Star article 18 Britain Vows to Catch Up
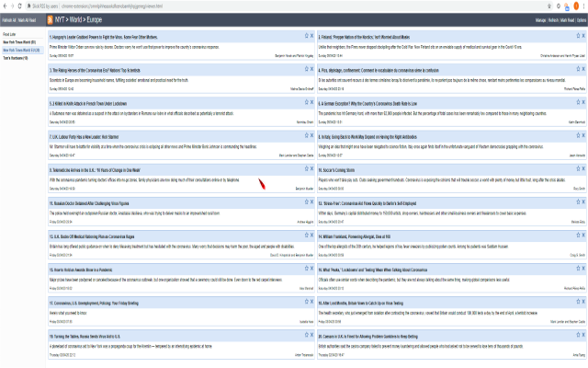This screenshot has width=588, height=368. [x=578, y=302]
